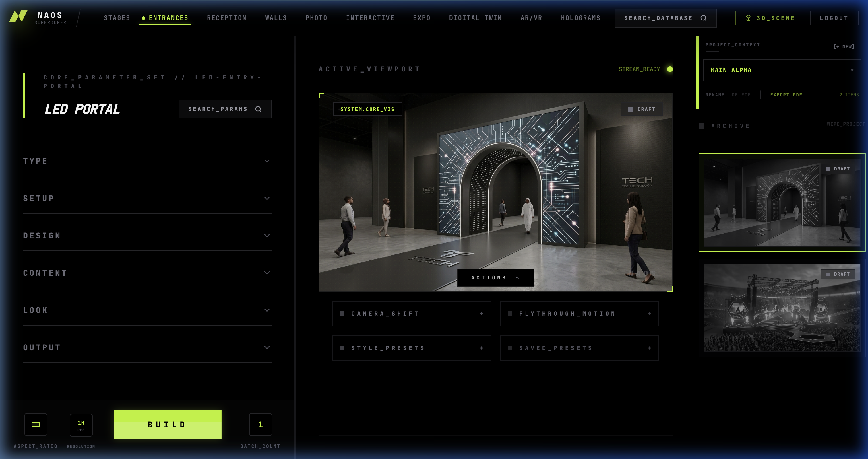Image resolution: width=868 pixels, height=459 pixels.
Task: Expand SAVED_PRESETS with its plus icon
Action: pos(649,348)
